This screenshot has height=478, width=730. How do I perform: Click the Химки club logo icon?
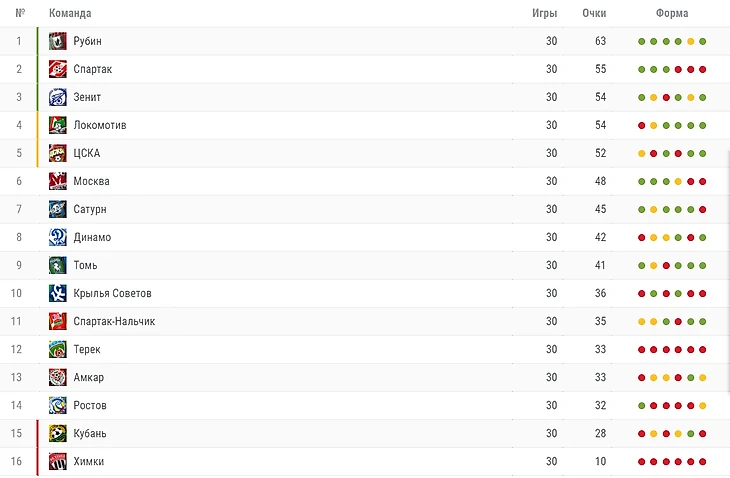[57, 461]
